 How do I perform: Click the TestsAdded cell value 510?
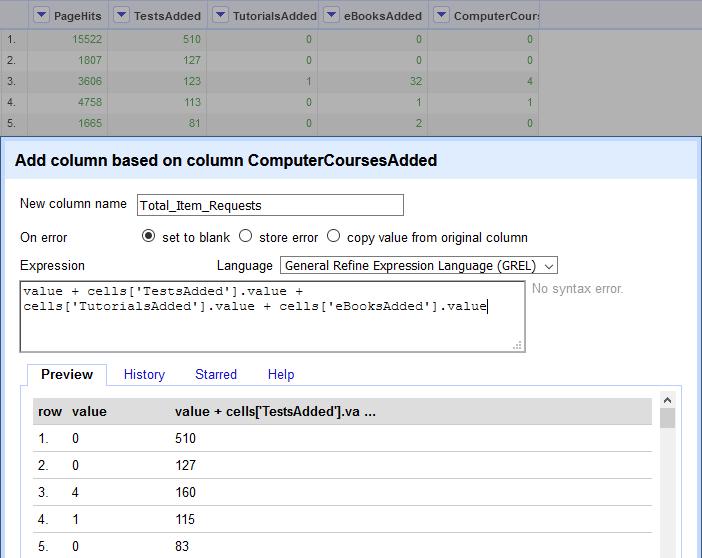[192, 39]
